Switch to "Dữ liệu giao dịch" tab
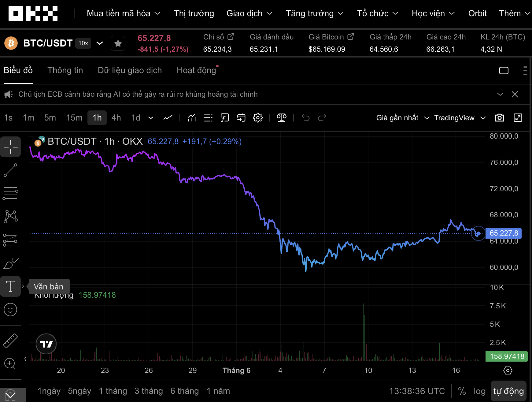The width and height of the screenshot is (532, 402). pos(130,70)
